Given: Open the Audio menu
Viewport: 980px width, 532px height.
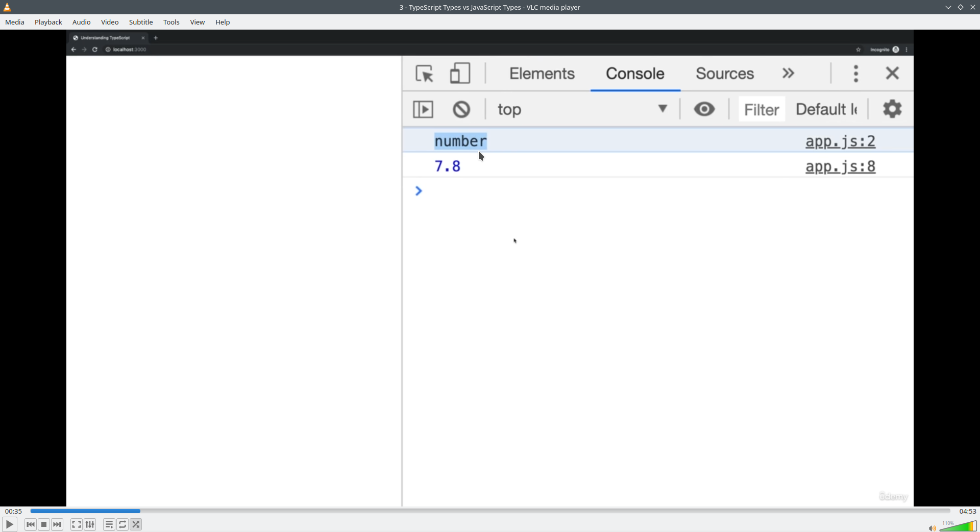Looking at the screenshot, I should (x=82, y=22).
